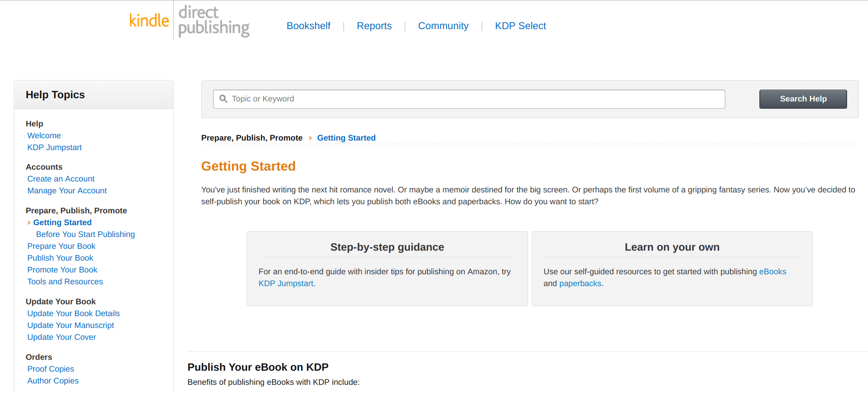
Task: Select Getting Started in the sidebar
Action: (62, 222)
